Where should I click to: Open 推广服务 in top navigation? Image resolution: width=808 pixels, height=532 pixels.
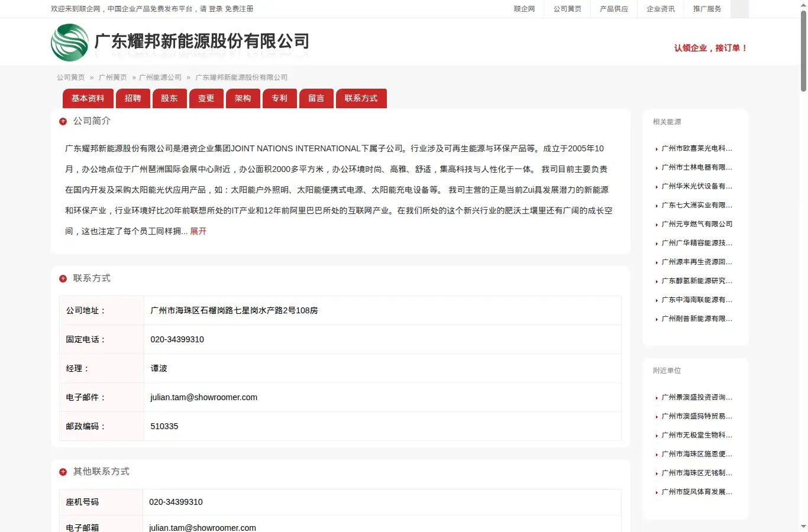pos(707,9)
